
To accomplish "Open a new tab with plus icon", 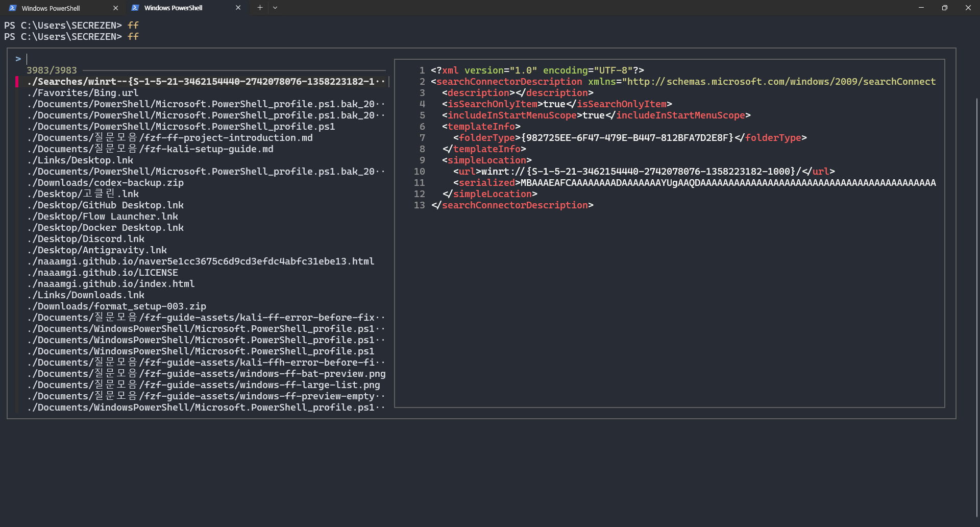I will click(260, 8).
